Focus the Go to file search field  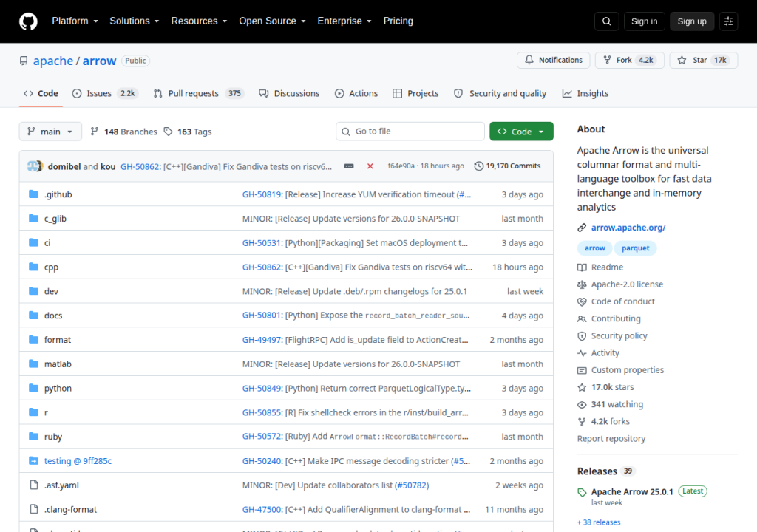(410, 132)
